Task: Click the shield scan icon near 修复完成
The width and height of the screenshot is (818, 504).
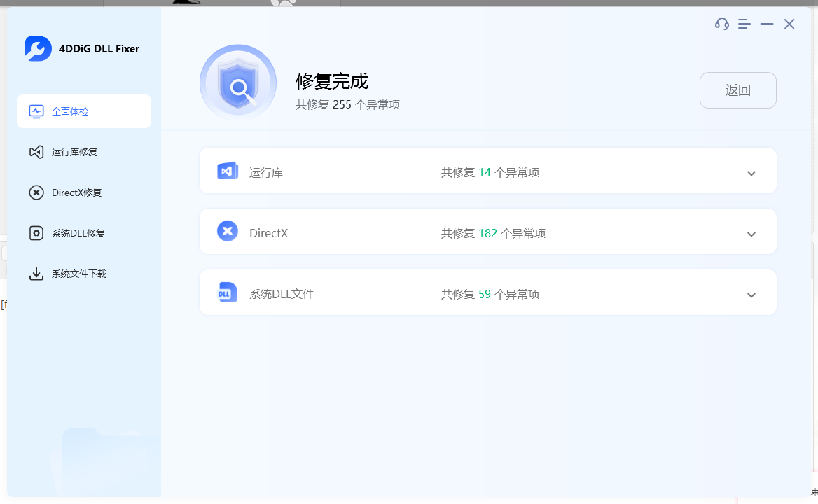Action: [x=238, y=82]
